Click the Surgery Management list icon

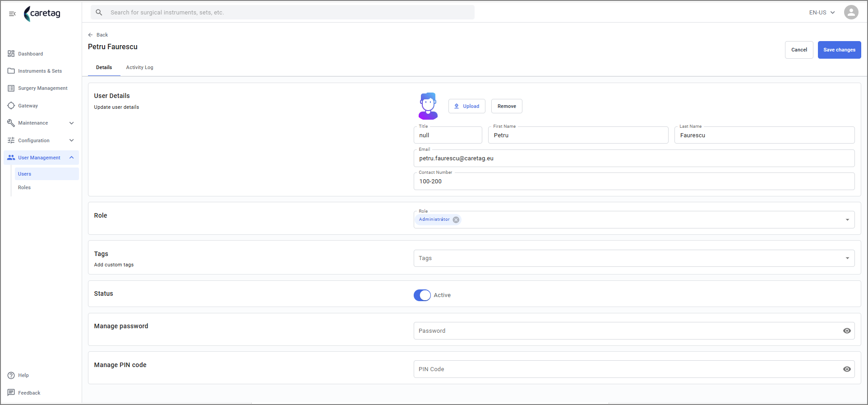(11, 88)
